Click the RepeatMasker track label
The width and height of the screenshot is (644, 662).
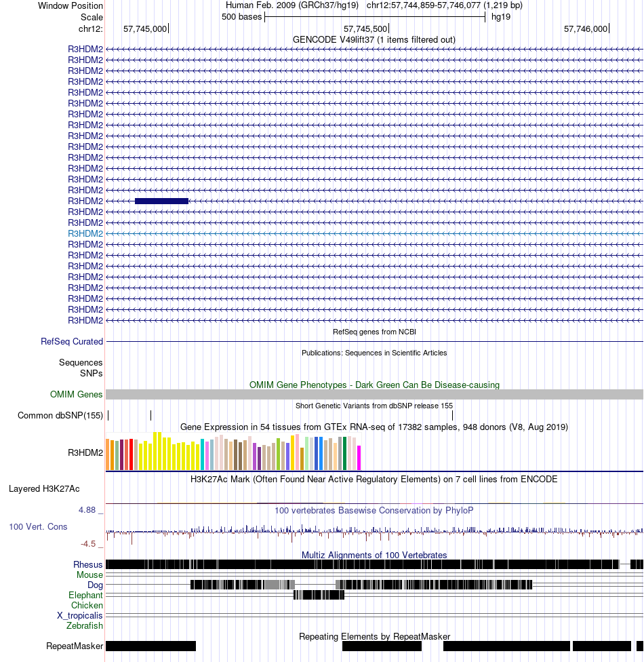point(75,646)
